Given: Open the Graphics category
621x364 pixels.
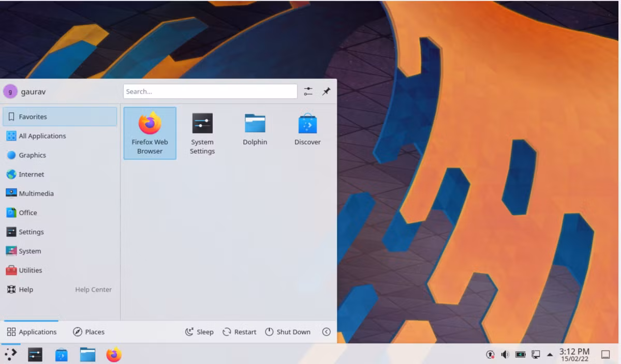Looking at the screenshot, I should pos(60,155).
